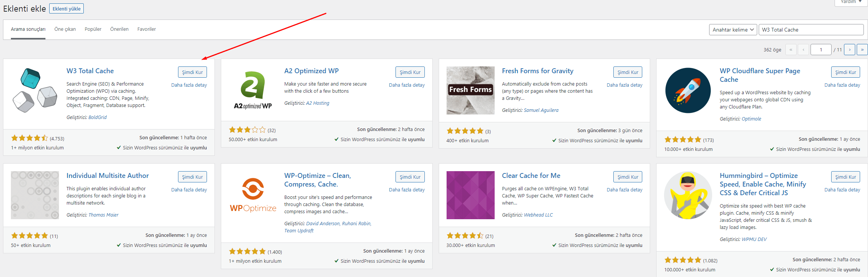
Task: Open the Individual Multisite Author thumbnail
Action: (35, 195)
